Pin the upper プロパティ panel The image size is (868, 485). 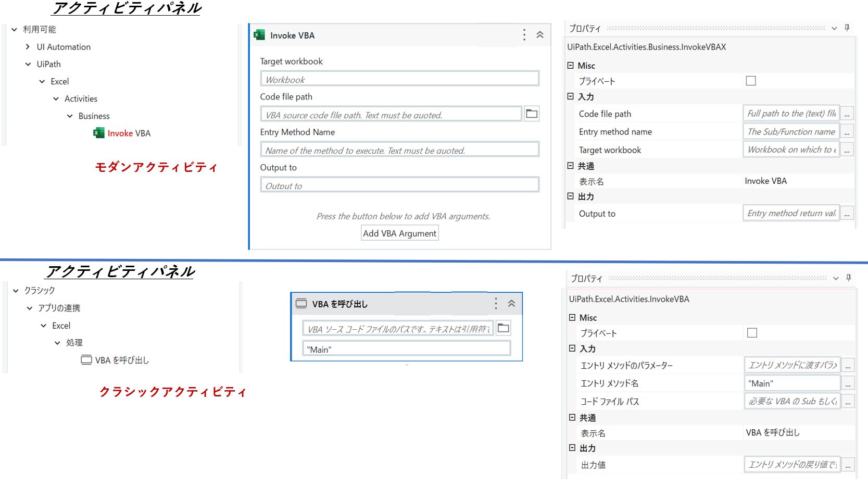(847, 28)
